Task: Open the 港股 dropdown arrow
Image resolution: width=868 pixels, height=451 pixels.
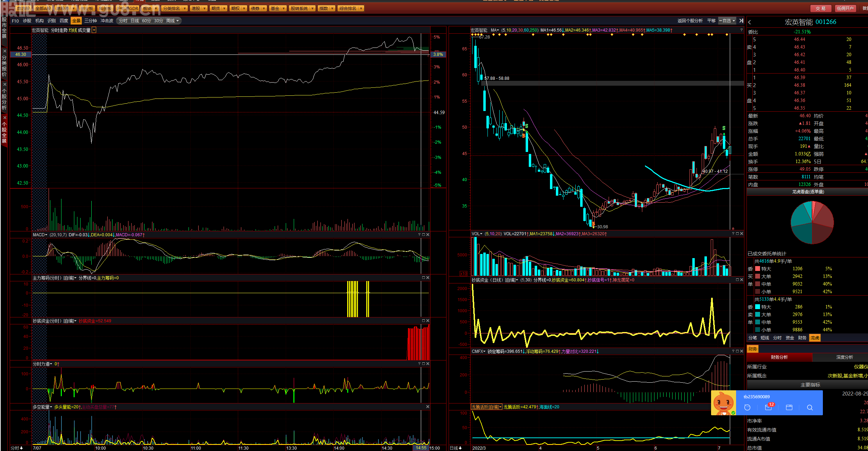Action: (x=205, y=8)
